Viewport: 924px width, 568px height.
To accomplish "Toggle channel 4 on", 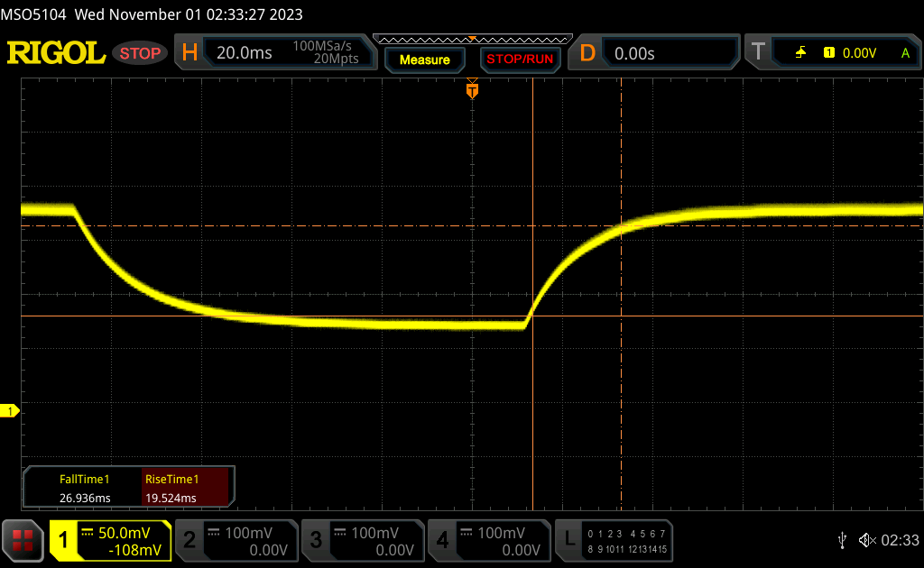I will coord(442,540).
